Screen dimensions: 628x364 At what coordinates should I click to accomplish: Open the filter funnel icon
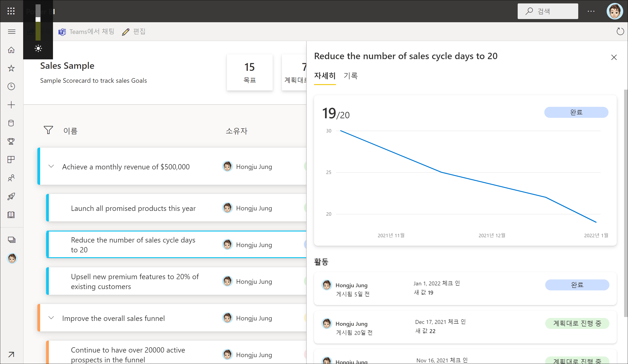[x=48, y=130]
